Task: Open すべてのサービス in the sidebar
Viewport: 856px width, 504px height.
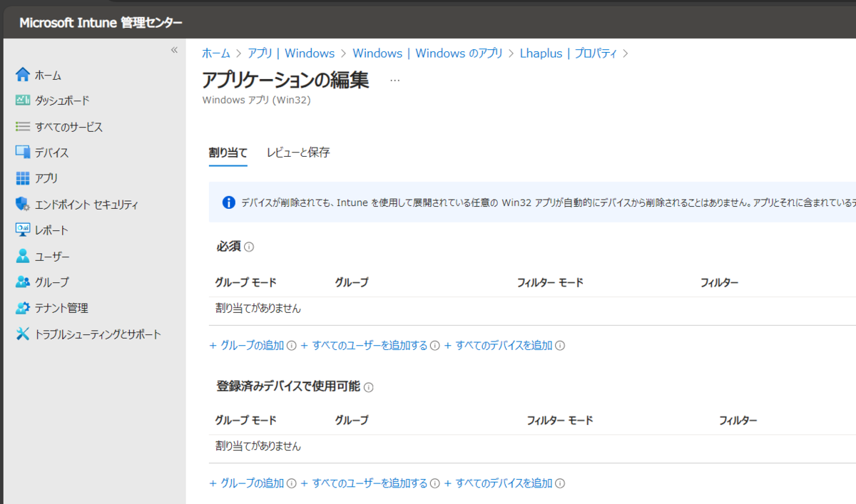Action: (68, 127)
